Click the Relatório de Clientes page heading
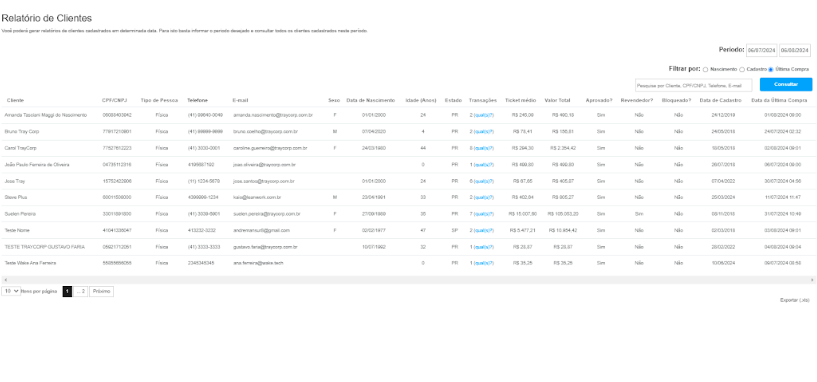This screenshot has height=382, width=817. (x=46, y=18)
